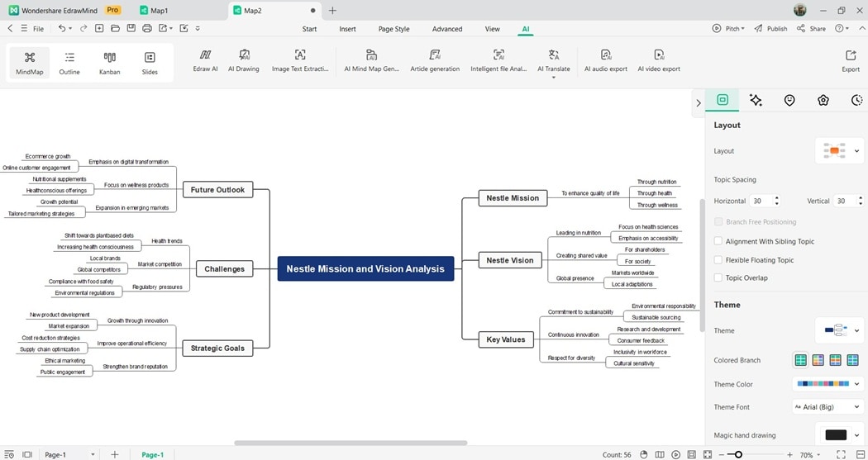The height and width of the screenshot is (460, 868).
Task: Switch to Kanban view
Action: pos(110,63)
